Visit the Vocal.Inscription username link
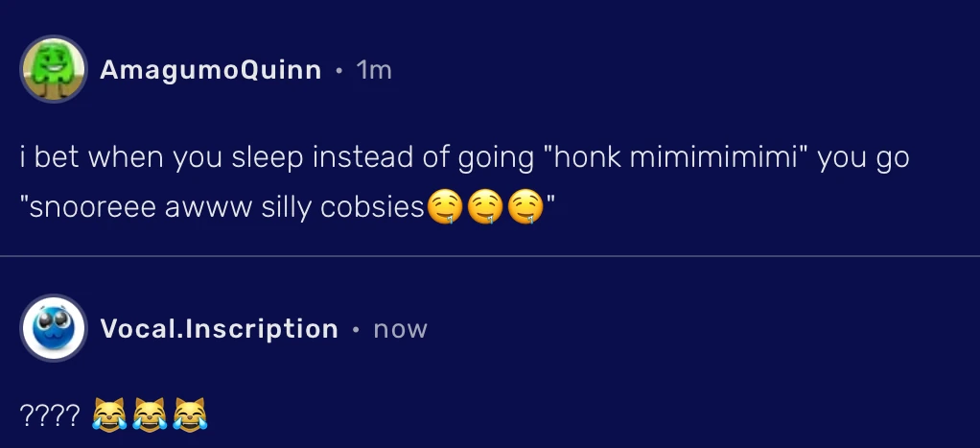The height and width of the screenshot is (448, 980). [x=219, y=329]
